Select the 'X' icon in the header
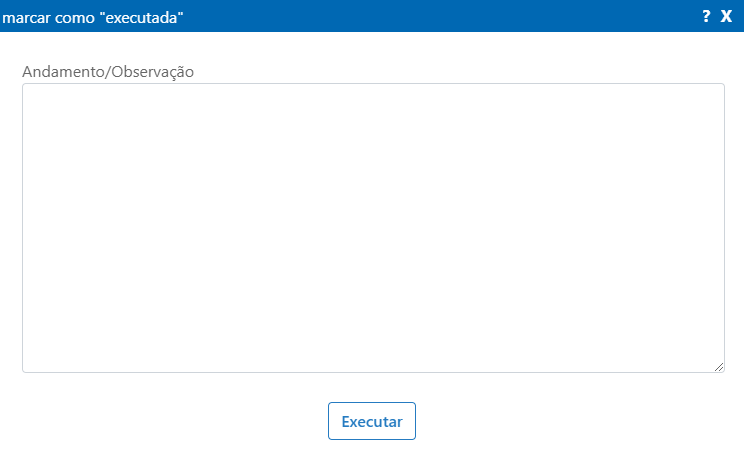 click(x=726, y=16)
